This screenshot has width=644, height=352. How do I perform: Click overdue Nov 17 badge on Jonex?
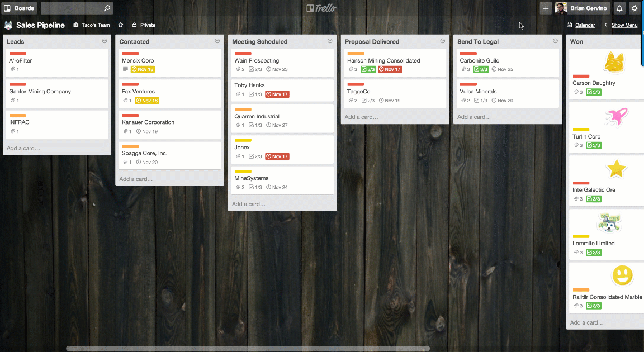[x=277, y=156]
